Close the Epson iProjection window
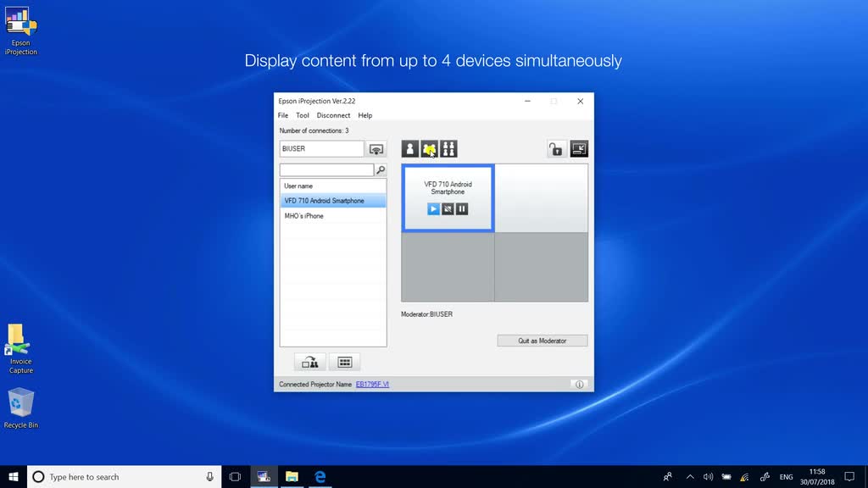This screenshot has width=868, height=488. (x=580, y=102)
